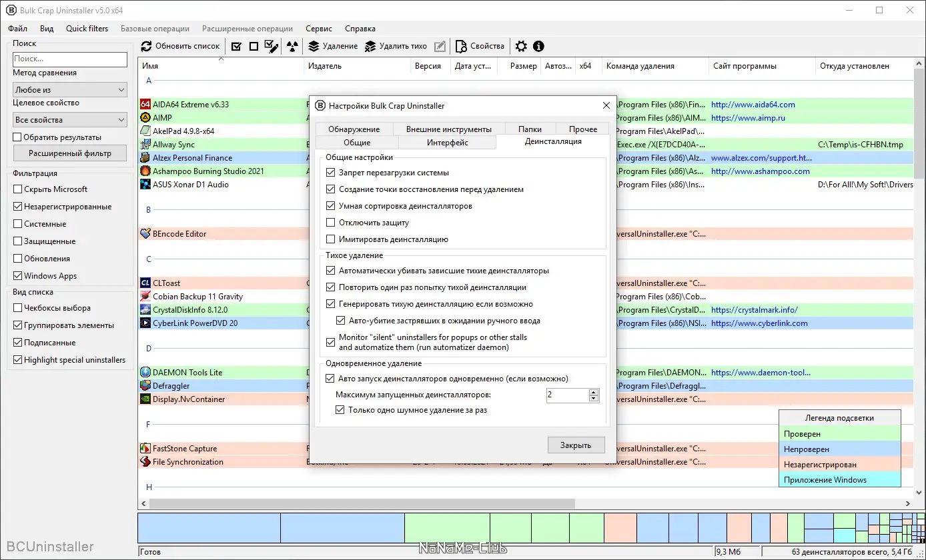
Task: Click the FastStone Capture icon
Action: coord(146,449)
